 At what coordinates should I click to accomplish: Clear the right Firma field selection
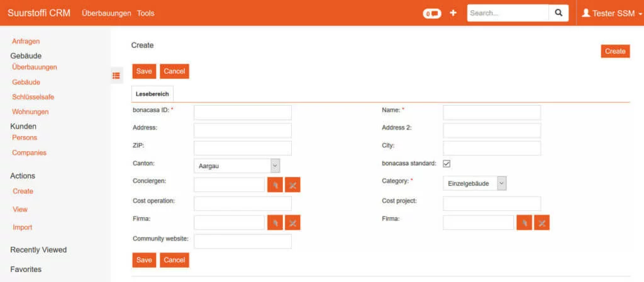tap(541, 222)
